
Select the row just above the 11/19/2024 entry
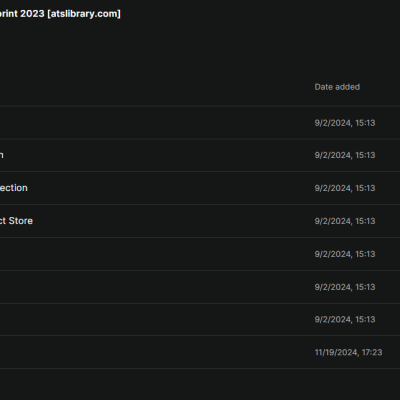200,319
